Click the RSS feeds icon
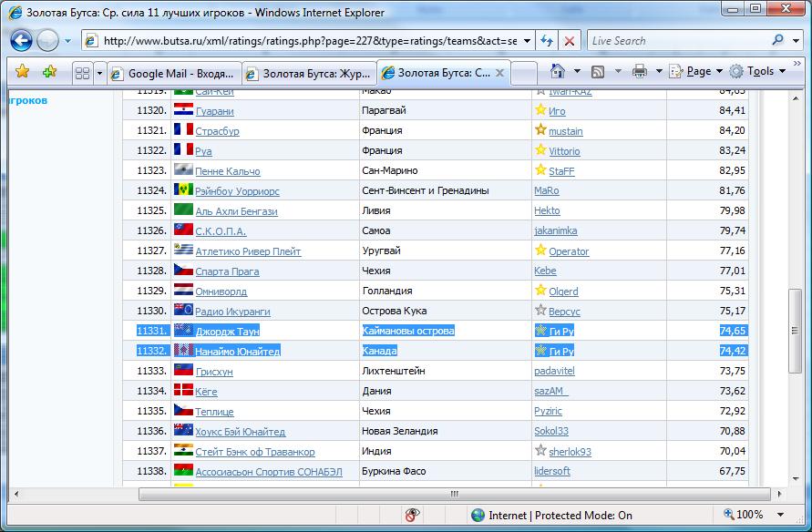The image size is (812, 532). coord(598,71)
